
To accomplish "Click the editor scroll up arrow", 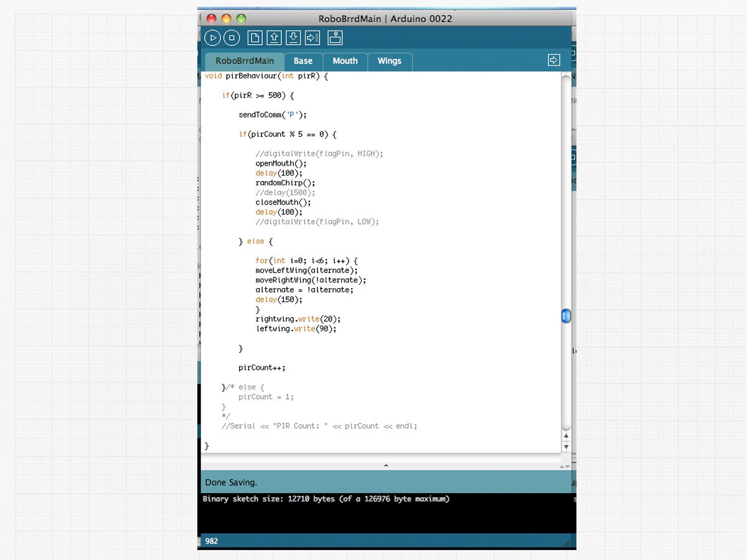I will 566,436.
